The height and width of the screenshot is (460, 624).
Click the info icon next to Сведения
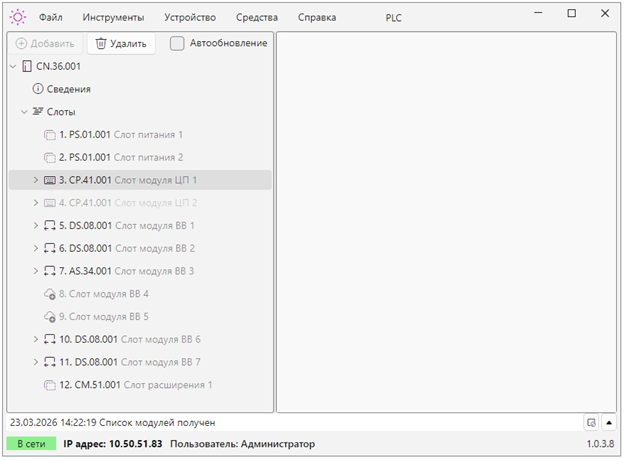click(x=38, y=89)
